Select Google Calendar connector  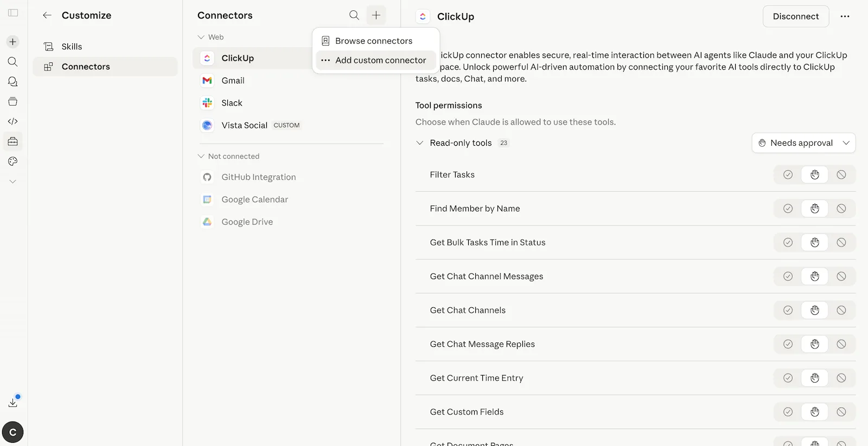coord(290,199)
